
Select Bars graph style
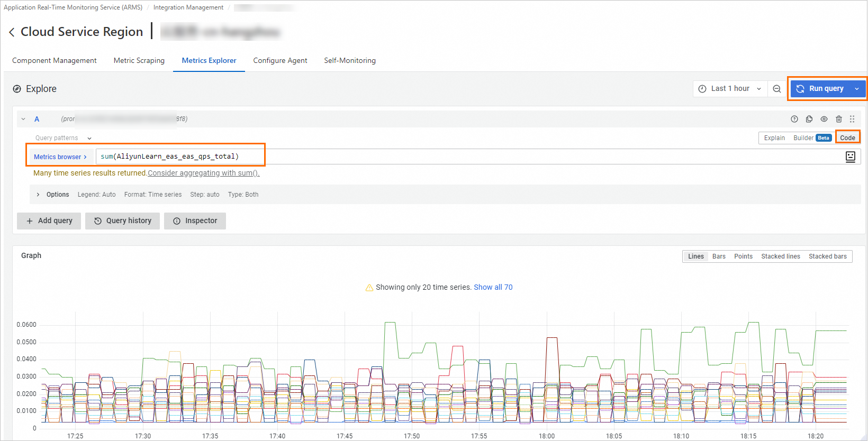pos(719,256)
